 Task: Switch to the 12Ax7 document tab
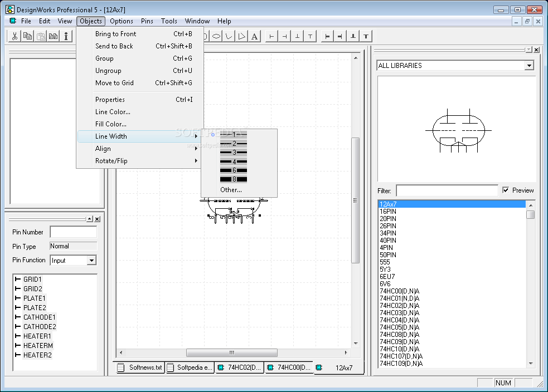pos(338,367)
